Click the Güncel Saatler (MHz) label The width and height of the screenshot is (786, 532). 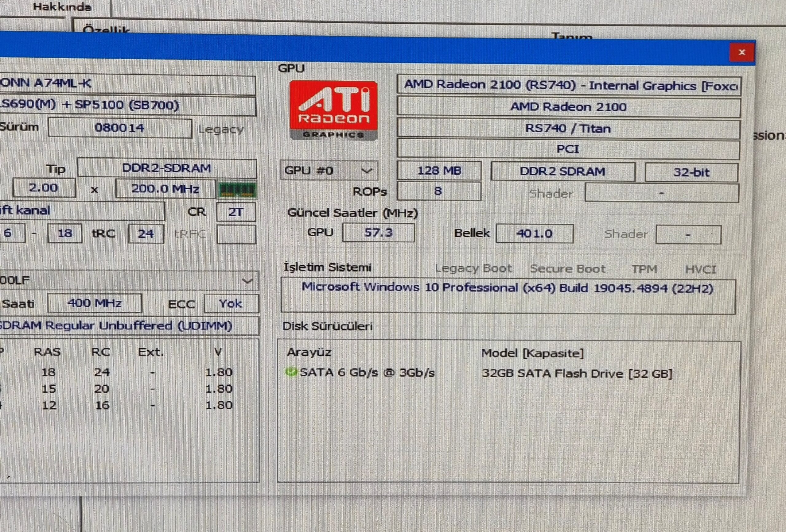(353, 213)
